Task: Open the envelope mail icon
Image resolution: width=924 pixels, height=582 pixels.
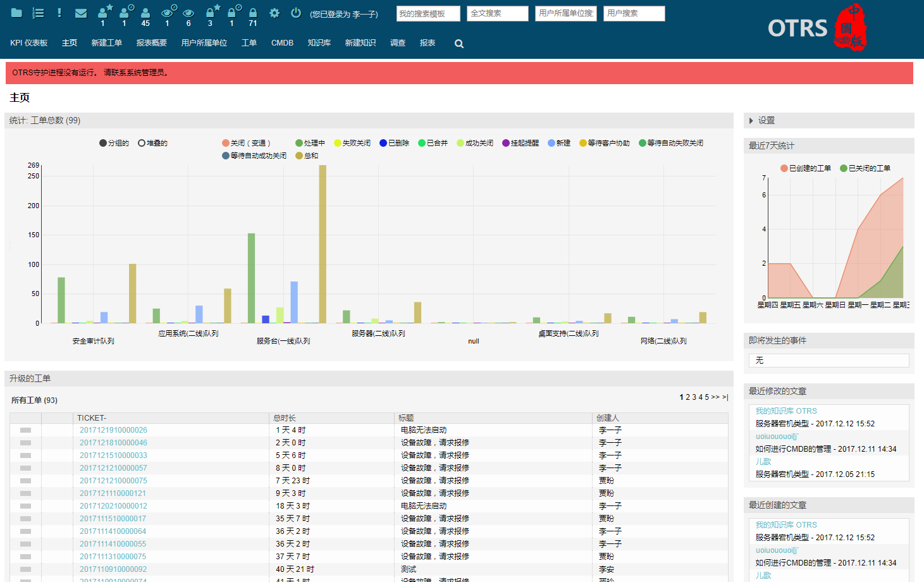Action: (81, 13)
